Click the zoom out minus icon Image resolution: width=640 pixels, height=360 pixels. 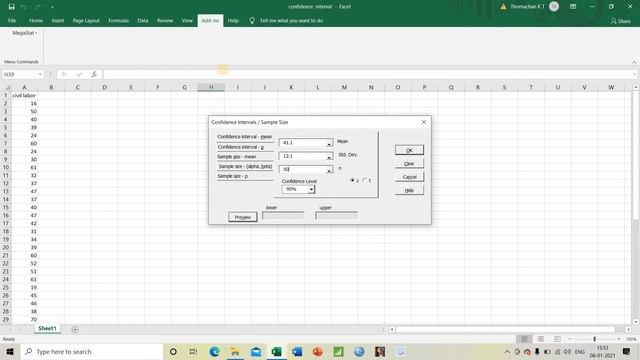[x=570, y=339]
